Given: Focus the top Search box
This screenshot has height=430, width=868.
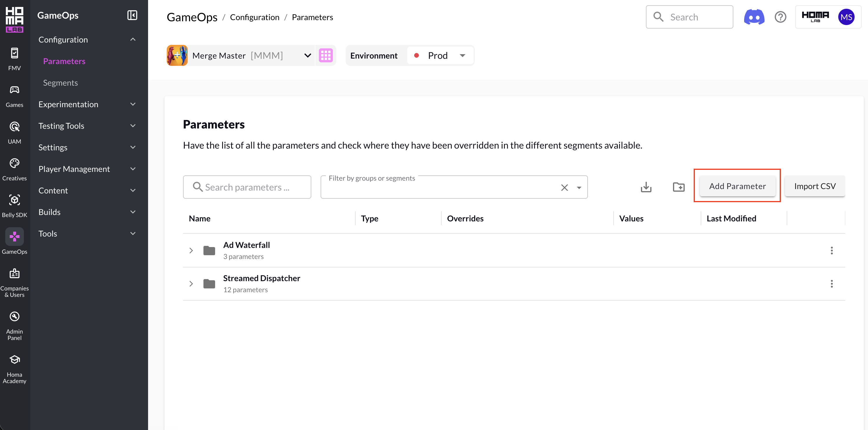Looking at the screenshot, I should coord(689,17).
